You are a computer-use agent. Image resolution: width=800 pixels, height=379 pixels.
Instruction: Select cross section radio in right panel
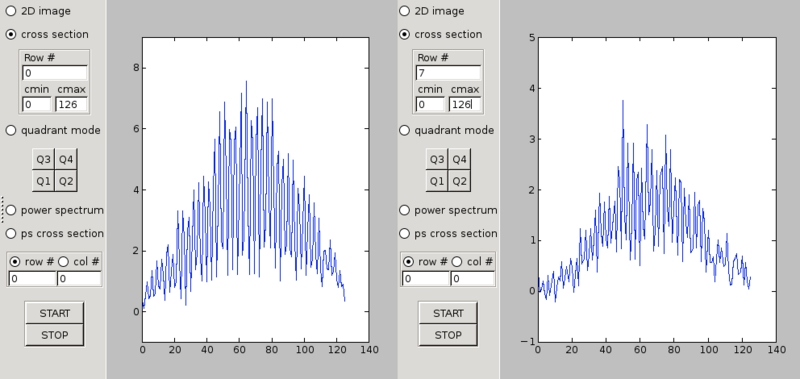tap(404, 34)
